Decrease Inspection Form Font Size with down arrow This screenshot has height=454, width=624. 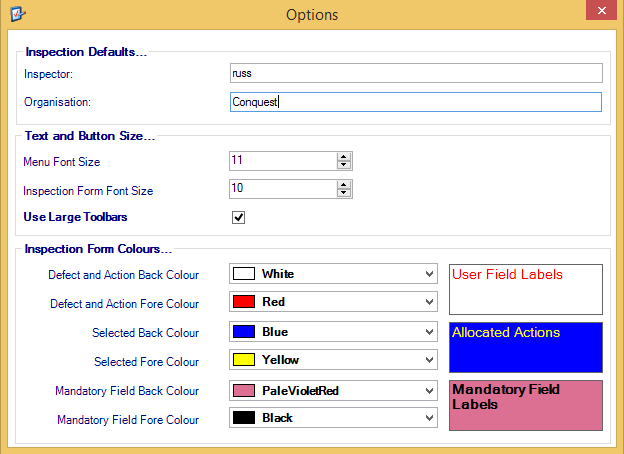(344, 193)
